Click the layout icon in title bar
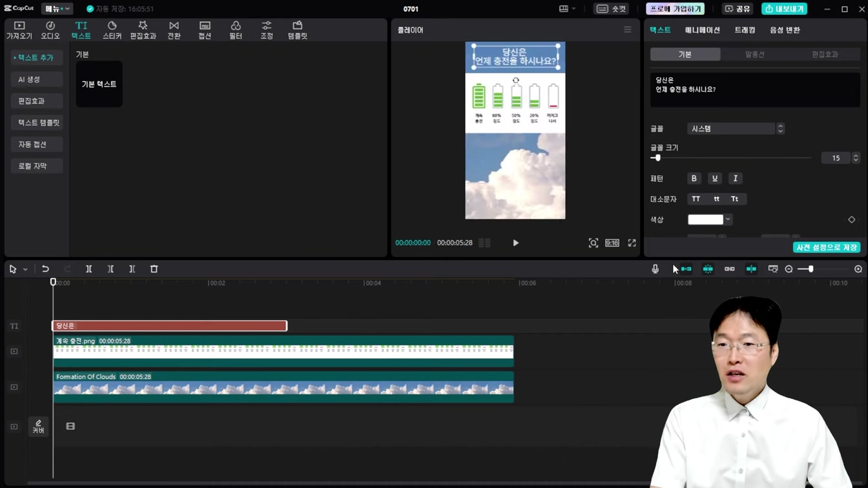 point(564,9)
